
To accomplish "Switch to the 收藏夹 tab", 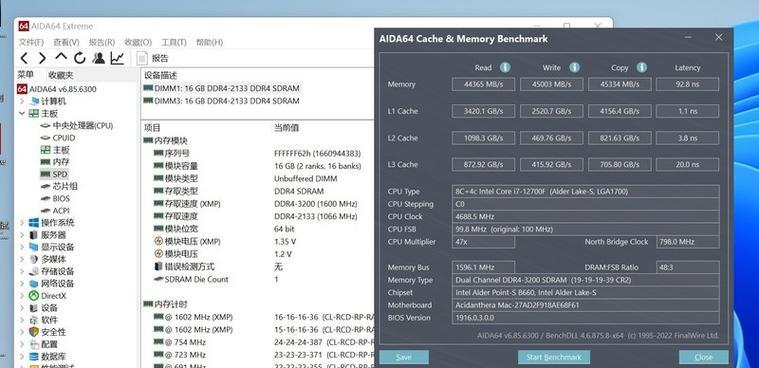I will [x=61, y=76].
